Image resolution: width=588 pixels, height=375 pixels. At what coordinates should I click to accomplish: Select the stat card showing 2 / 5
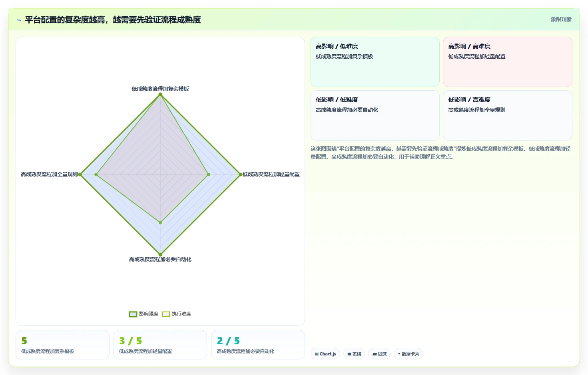pyautogui.click(x=258, y=345)
